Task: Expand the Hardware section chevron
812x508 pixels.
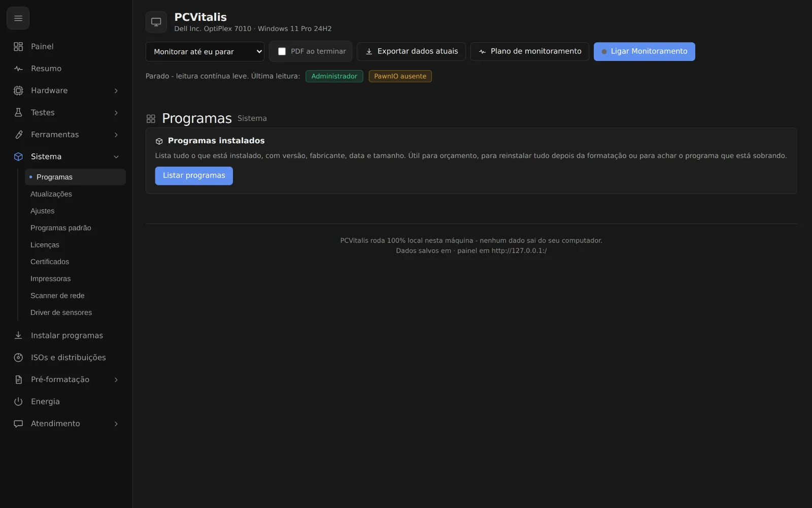Action: pos(116,90)
